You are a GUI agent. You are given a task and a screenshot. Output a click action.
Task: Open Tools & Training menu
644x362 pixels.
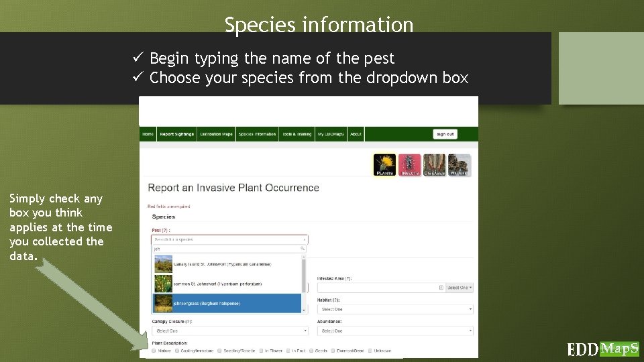(297, 134)
